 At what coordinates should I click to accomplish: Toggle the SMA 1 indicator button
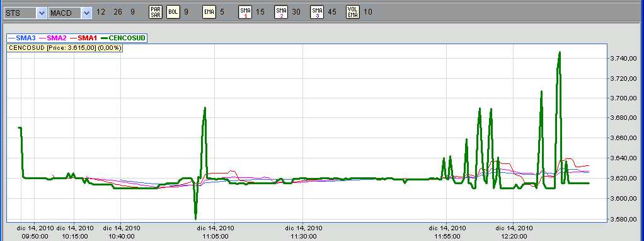[245, 12]
